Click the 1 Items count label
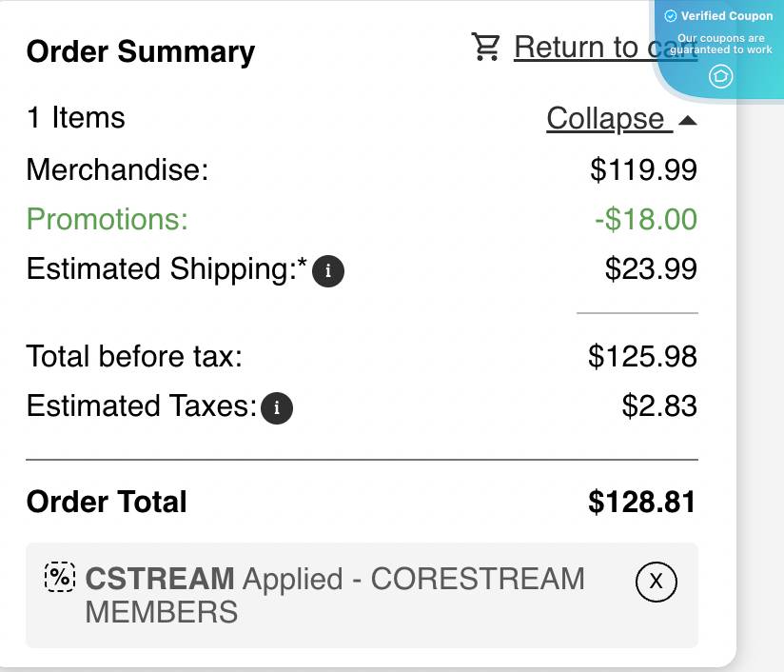Viewport: 784px width, 672px height. (x=76, y=118)
